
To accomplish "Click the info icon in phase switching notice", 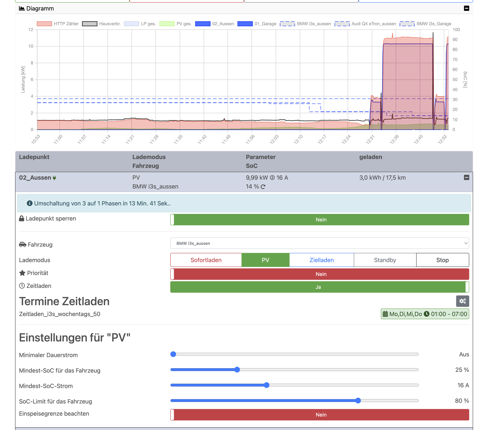I will point(29,203).
